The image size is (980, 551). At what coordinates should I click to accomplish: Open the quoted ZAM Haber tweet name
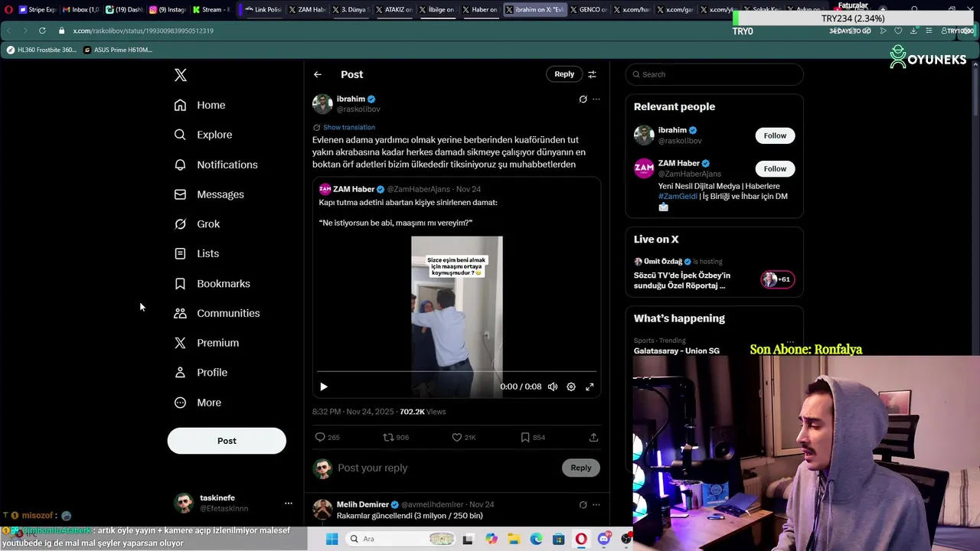(x=354, y=189)
